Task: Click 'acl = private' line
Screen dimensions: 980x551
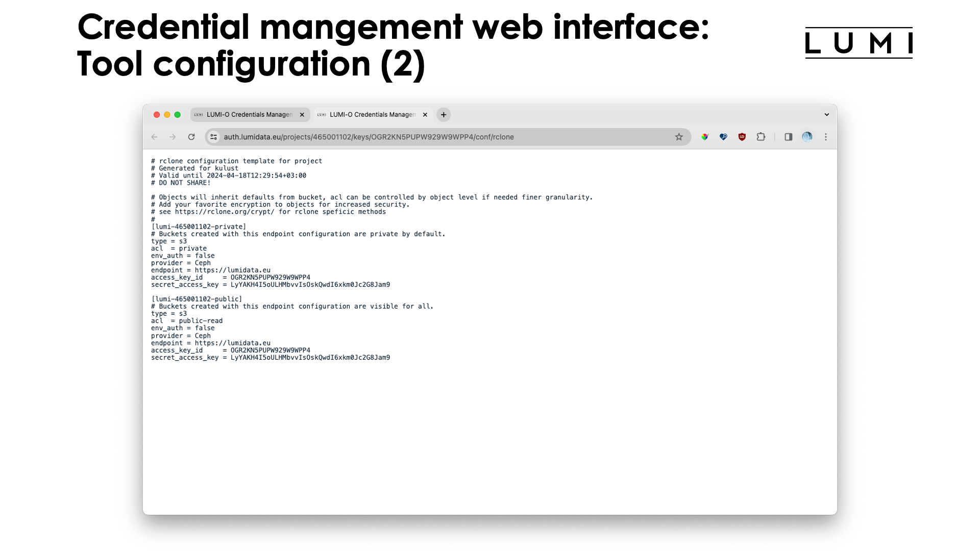Action: [x=179, y=248]
